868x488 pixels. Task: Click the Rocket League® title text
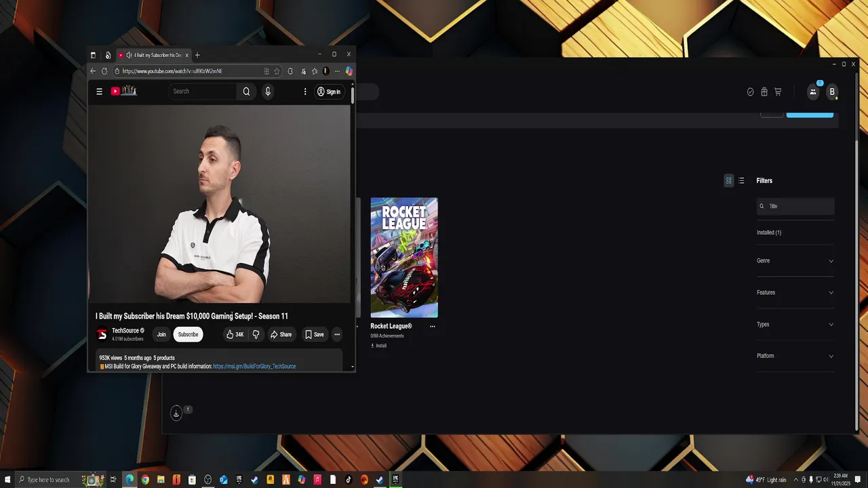(x=391, y=326)
